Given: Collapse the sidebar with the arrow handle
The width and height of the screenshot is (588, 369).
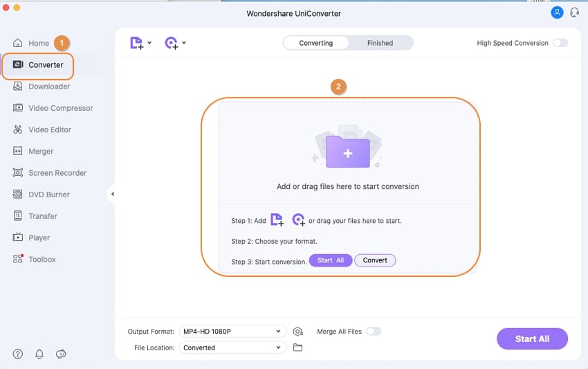Looking at the screenshot, I should [112, 194].
